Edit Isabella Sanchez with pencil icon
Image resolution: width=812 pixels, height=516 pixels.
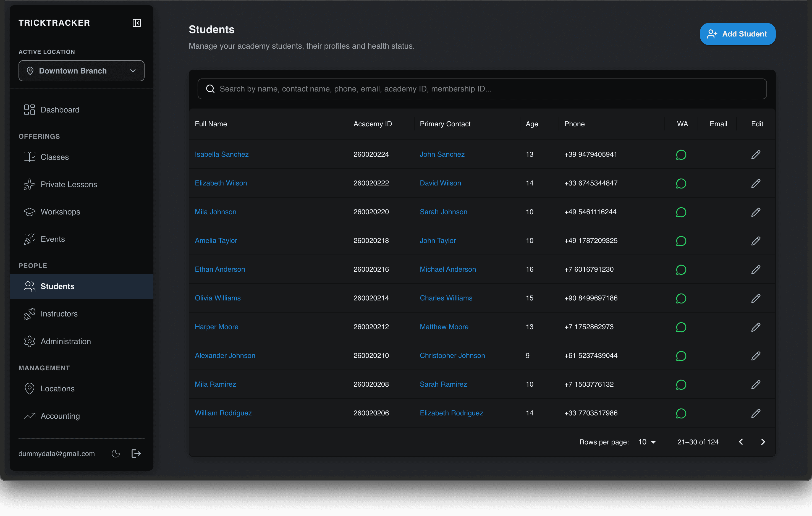[756, 154]
